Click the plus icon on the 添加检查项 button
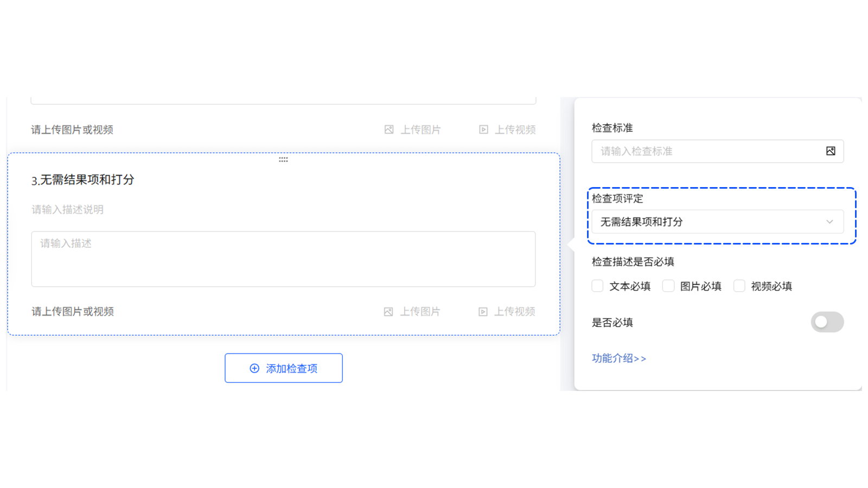This screenshot has width=868, height=488. 254,368
